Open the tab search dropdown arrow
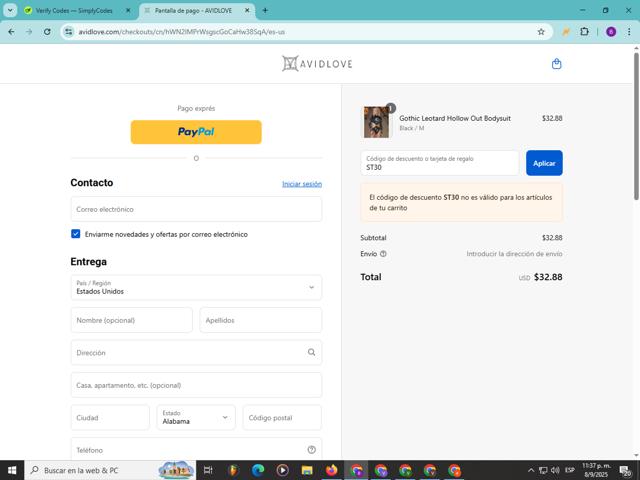The height and width of the screenshot is (480, 640). click(10, 11)
